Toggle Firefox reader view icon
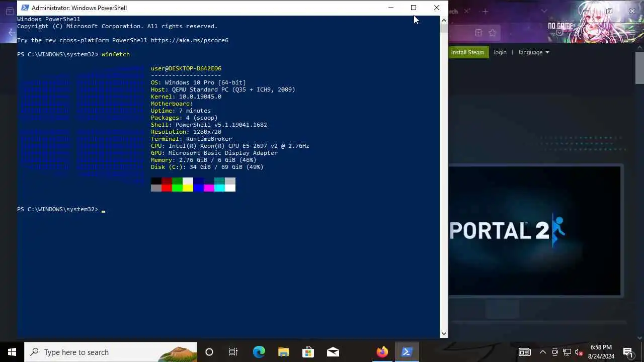Viewport: 644px width, 362px height. point(478,33)
